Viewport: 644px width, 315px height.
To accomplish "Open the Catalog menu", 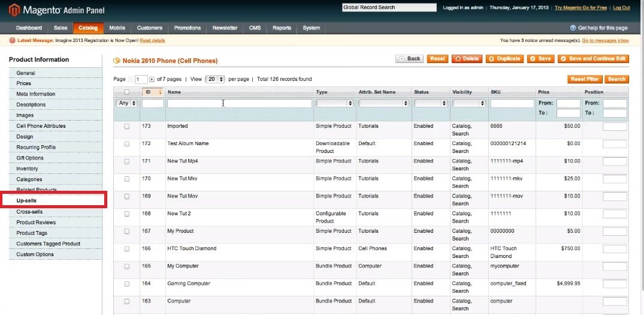I will tap(88, 28).
